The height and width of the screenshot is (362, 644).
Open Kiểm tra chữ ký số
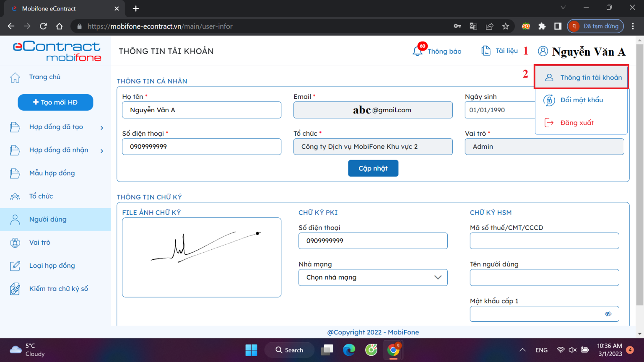pos(58,289)
